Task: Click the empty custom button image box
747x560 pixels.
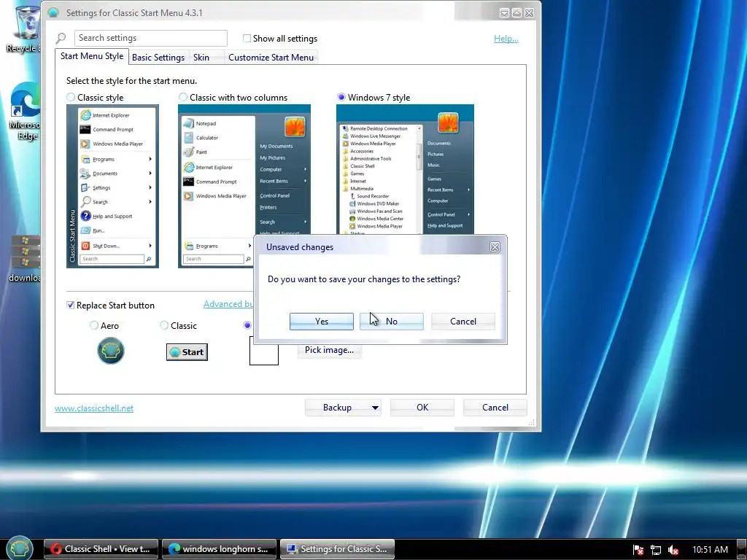Action: tap(264, 351)
